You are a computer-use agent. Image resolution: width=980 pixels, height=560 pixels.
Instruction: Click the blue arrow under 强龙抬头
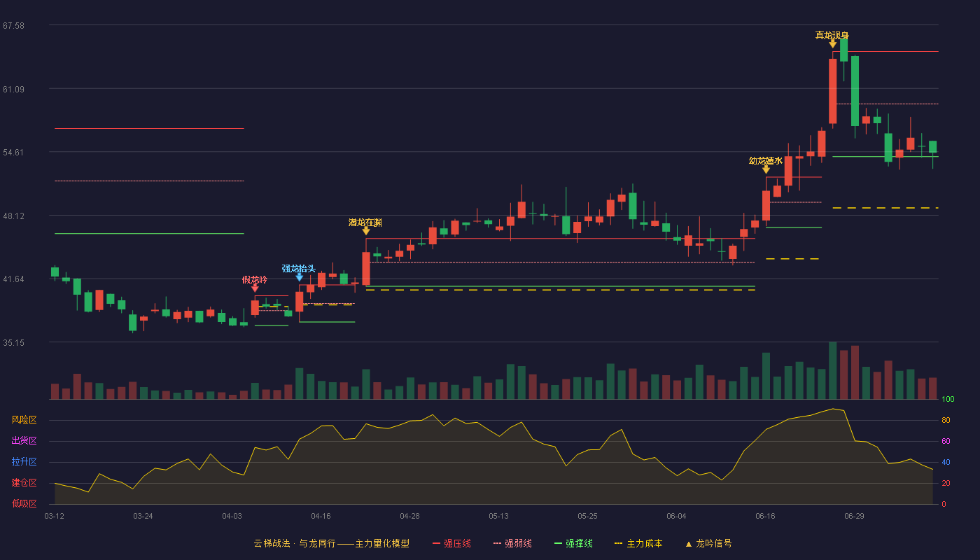click(300, 277)
